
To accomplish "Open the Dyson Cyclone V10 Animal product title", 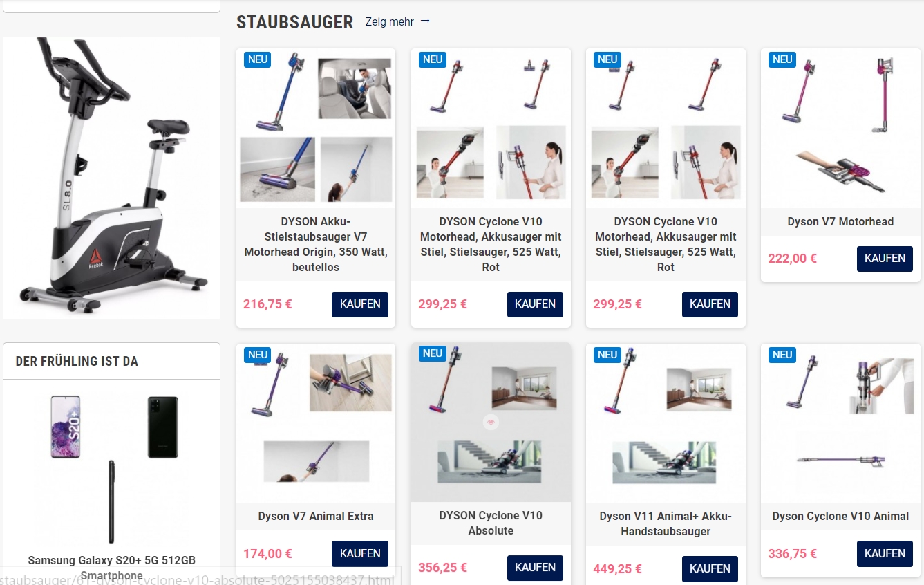I will tap(840, 516).
